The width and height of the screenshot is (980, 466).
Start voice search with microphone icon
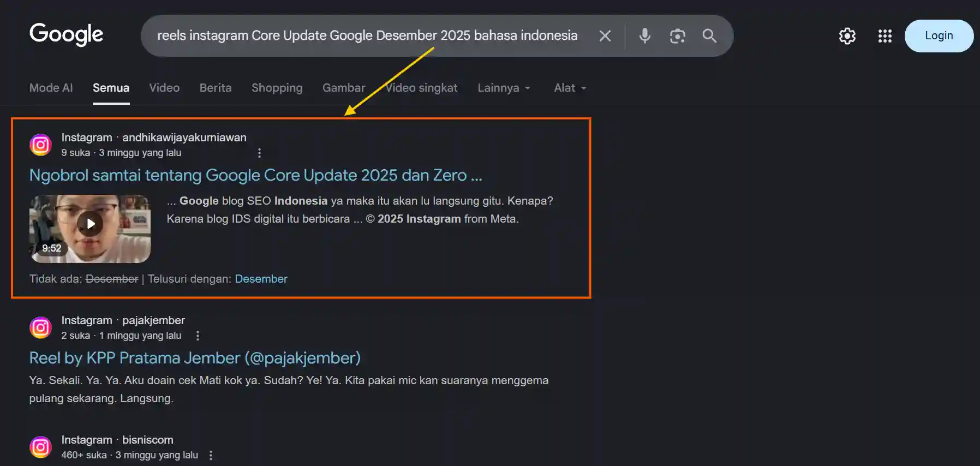pyautogui.click(x=644, y=35)
